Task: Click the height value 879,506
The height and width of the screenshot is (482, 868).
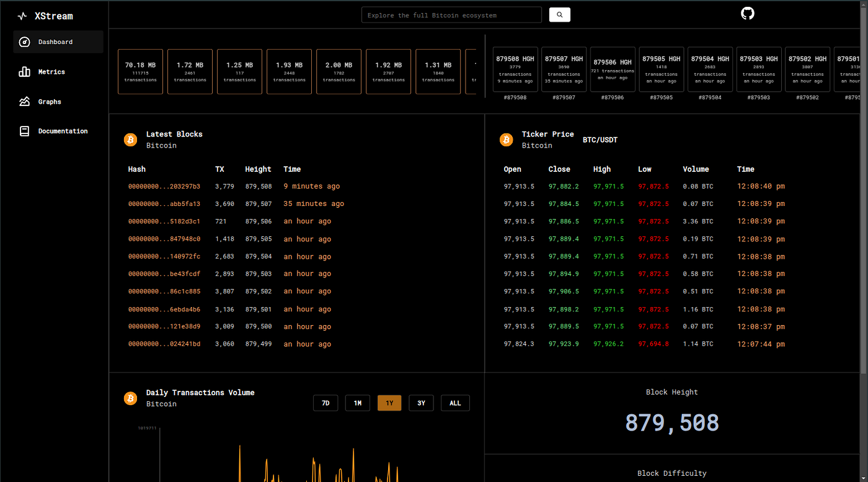Action: pos(259,221)
